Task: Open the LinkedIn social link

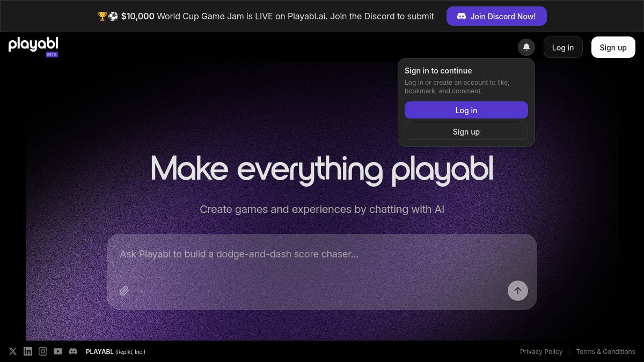Action: [x=28, y=351]
